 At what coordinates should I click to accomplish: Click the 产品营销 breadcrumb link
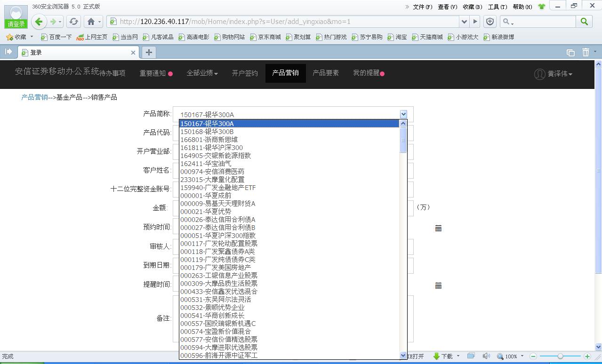[34, 97]
